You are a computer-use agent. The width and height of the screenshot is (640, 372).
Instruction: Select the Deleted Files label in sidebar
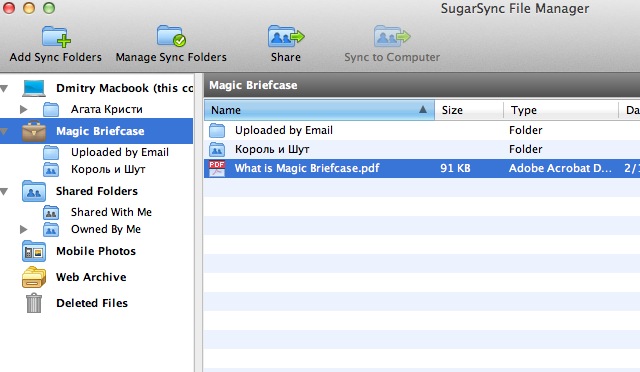pos(92,303)
